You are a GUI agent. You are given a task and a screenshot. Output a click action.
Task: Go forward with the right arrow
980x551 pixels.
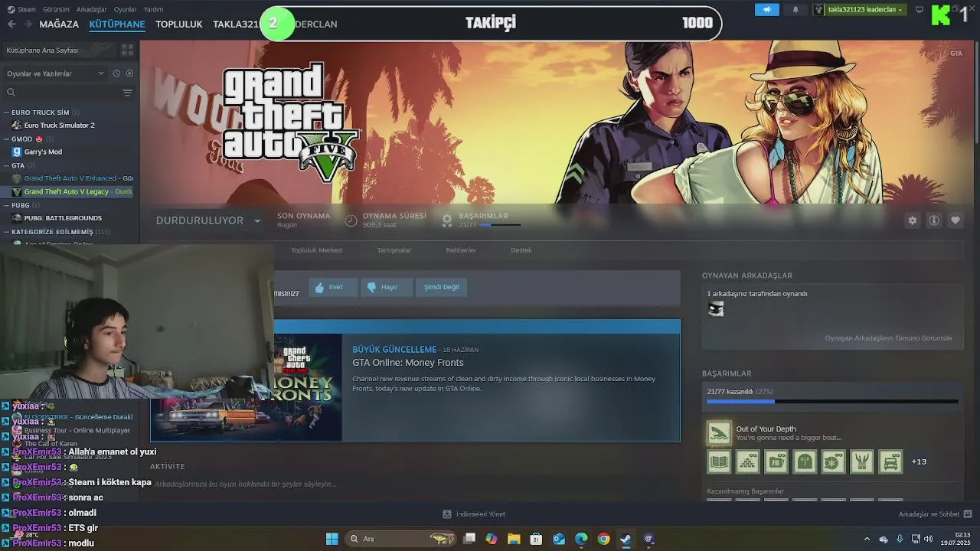28,24
